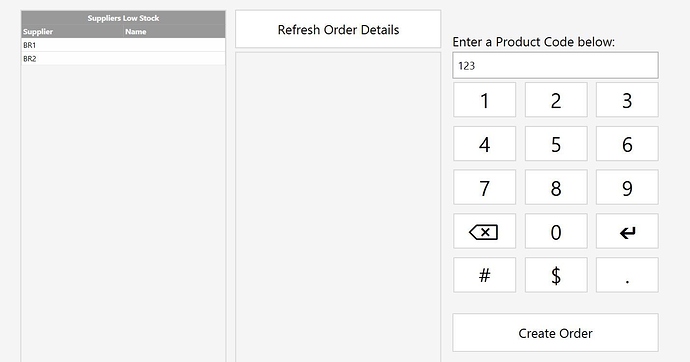Screen dimensions: 690x362
Task: Tap the decimal point key
Action: click(627, 275)
